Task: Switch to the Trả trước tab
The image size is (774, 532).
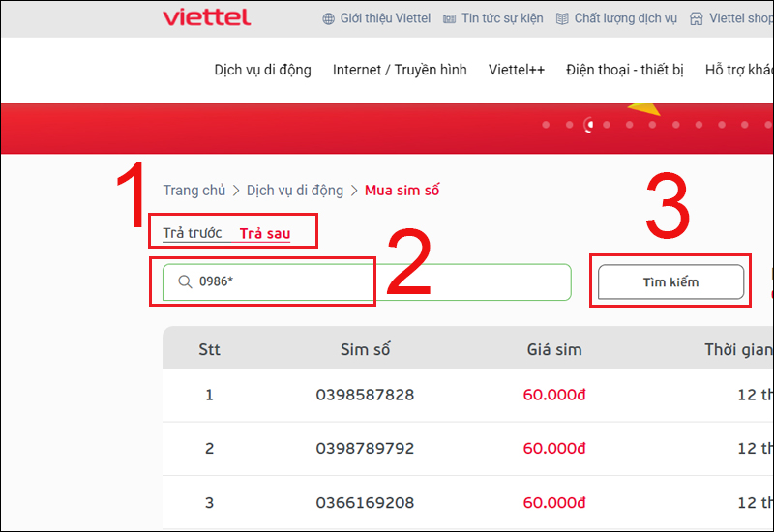Action: [x=193, y=233]
